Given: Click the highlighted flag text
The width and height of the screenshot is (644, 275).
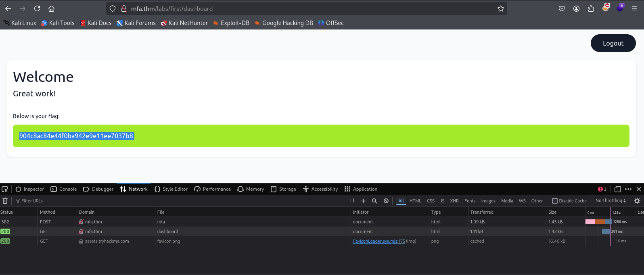Looking at the screenshot, I should pyautogui.click(x=76, y=136).
